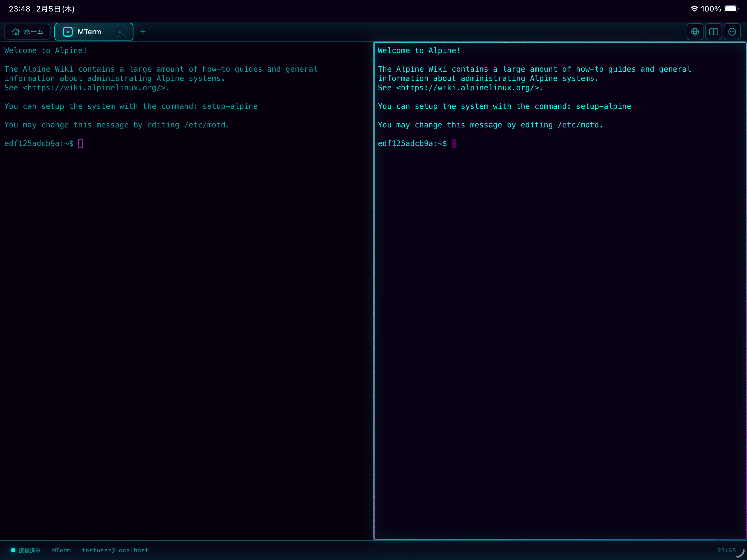
Task: Select the MTerm tab
Action: pos(89,32)
